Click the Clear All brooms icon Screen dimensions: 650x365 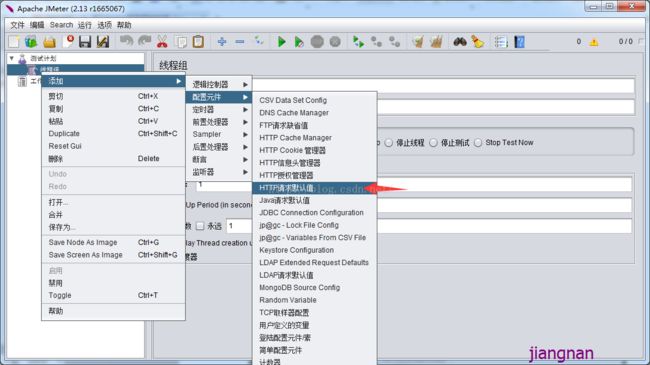436,42
